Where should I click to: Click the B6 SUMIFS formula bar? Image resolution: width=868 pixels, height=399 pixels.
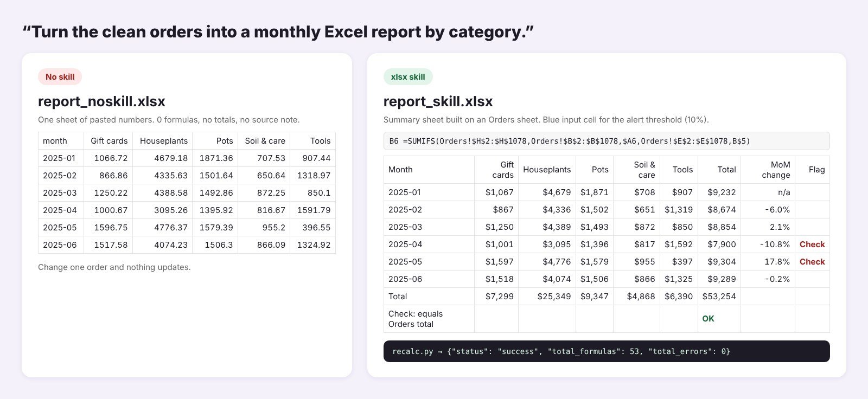pyautogui.click(x=607, y=141)
